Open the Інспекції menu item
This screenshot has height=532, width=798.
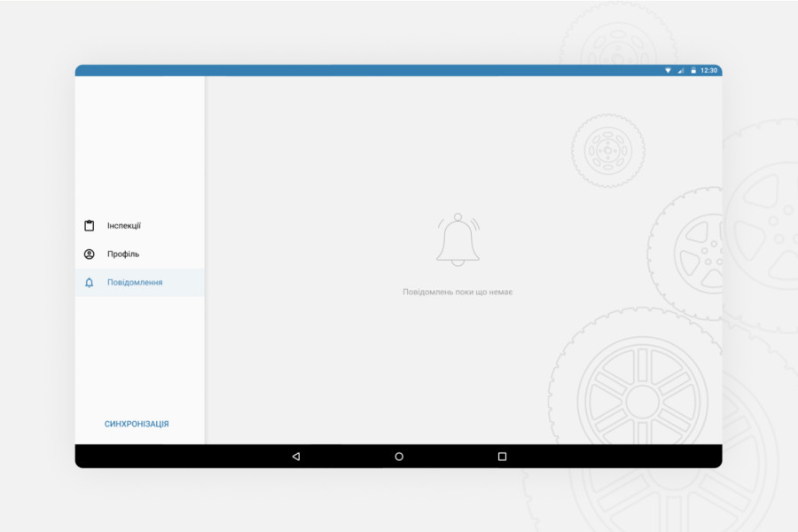pyautogui.click(x=124, y=226)
